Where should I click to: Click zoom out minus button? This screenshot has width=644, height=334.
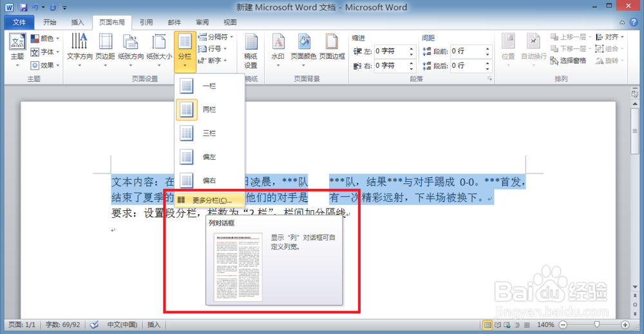(563, 324)
